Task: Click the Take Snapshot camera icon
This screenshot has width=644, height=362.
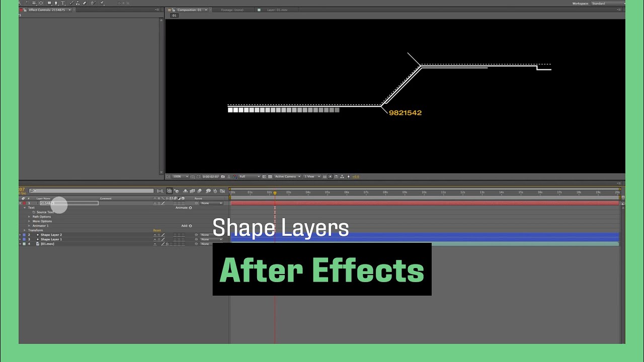Action: click(x=223, y=176)
